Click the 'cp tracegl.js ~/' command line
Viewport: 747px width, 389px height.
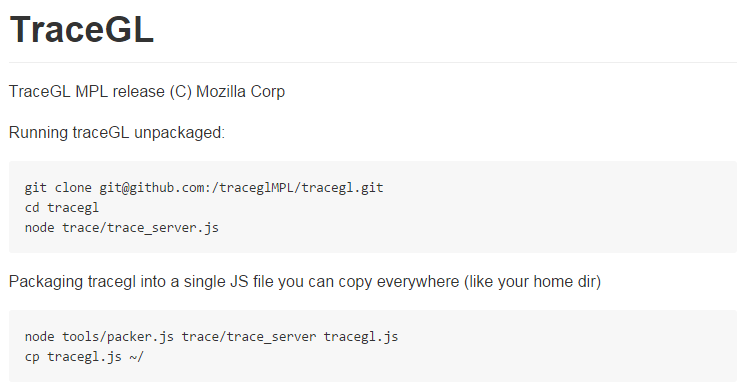pos(84,357)
